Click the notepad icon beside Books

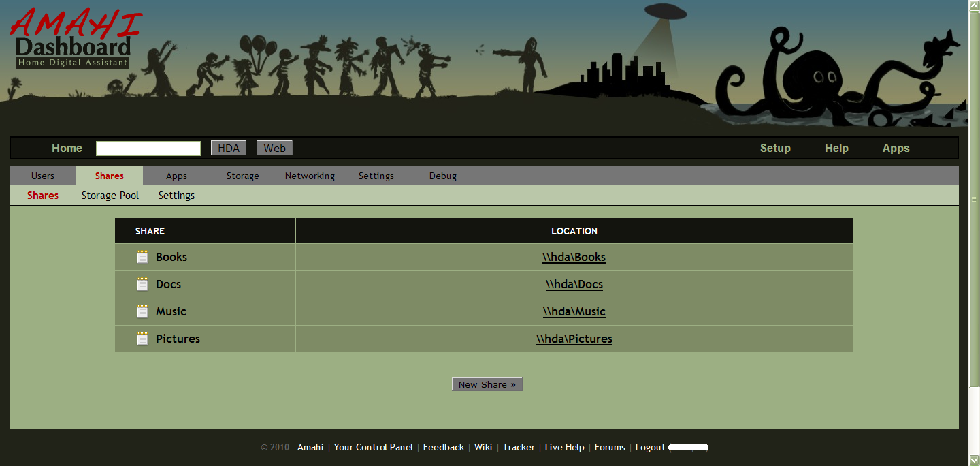pos(142,257)
